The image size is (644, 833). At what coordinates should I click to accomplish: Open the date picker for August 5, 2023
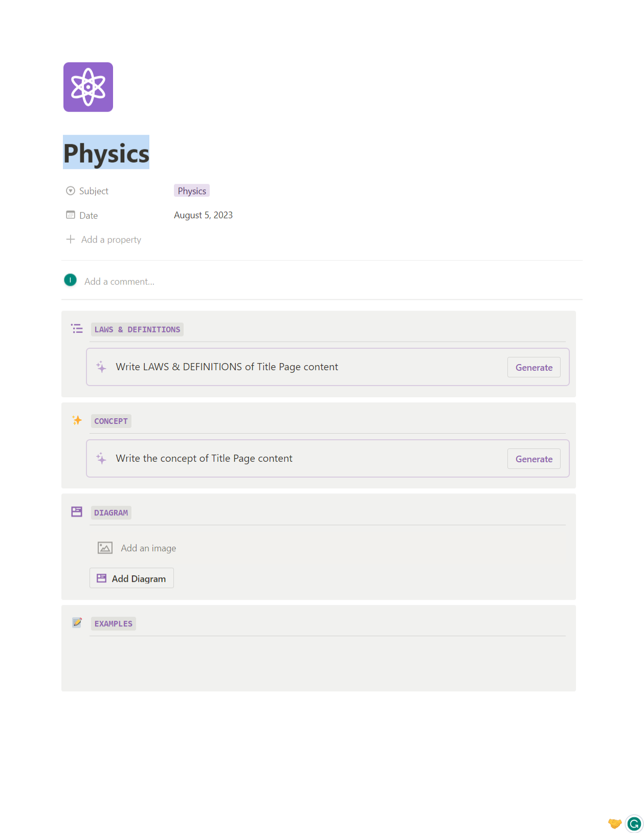pyautogui.click(x=203, y=215)
